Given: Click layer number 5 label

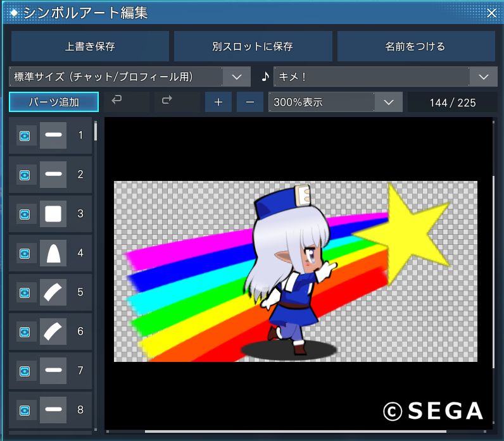Looking at the screenshot, I should [80, 292].
